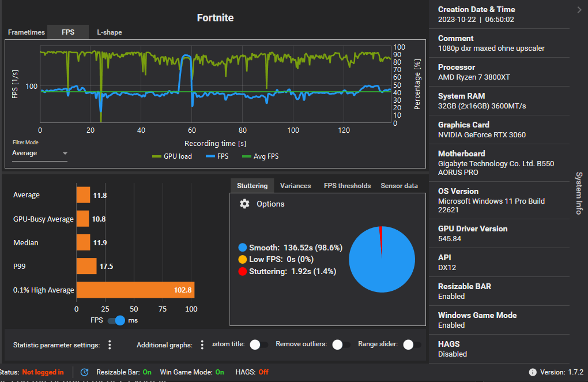Screen dimensions: 588x382
Task: Open Statistic parameter settings three-dot menu
Action: tap(110, 345)
